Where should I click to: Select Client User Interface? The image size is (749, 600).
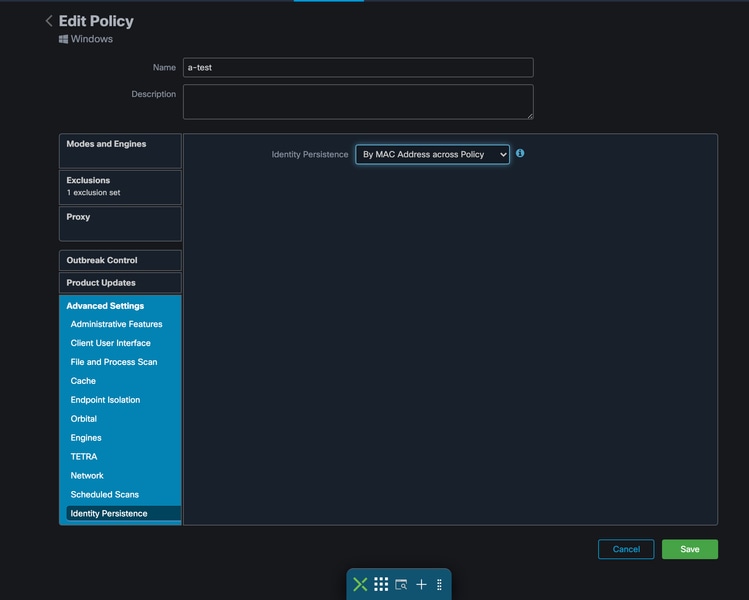tap(110, 343)
